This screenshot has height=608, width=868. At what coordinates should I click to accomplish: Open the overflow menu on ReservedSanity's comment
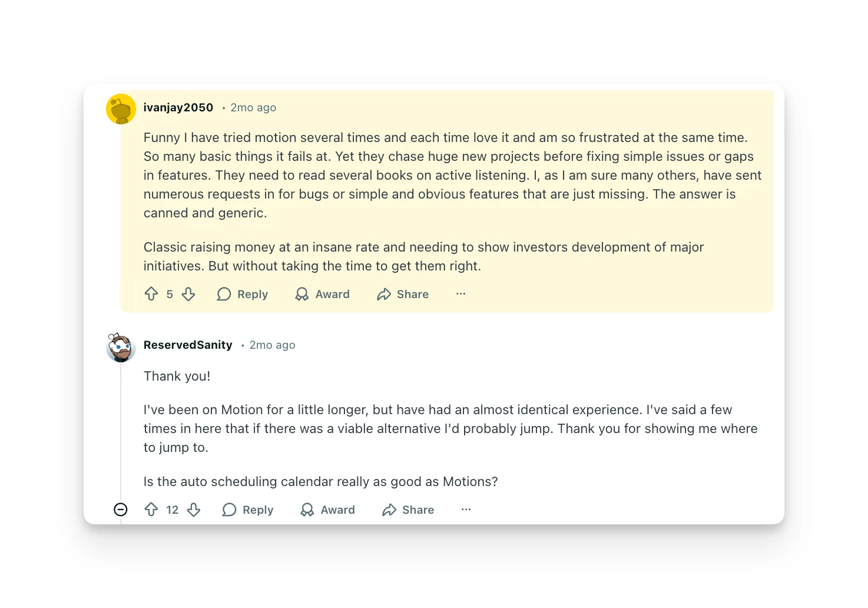click(466, 510)
